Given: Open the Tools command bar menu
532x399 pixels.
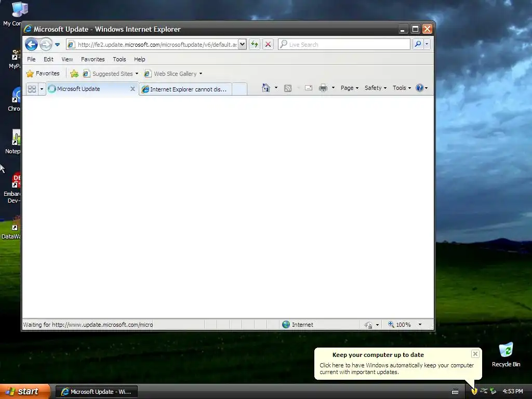Looking at the screenshot, I should (402, 88).
